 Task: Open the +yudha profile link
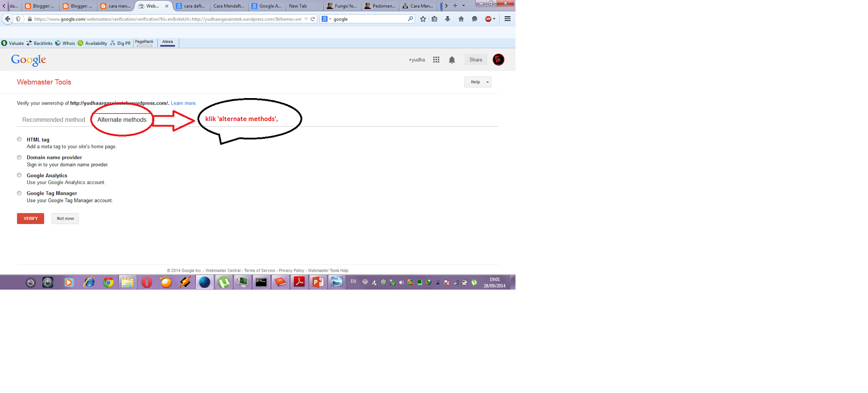point(417,60)
